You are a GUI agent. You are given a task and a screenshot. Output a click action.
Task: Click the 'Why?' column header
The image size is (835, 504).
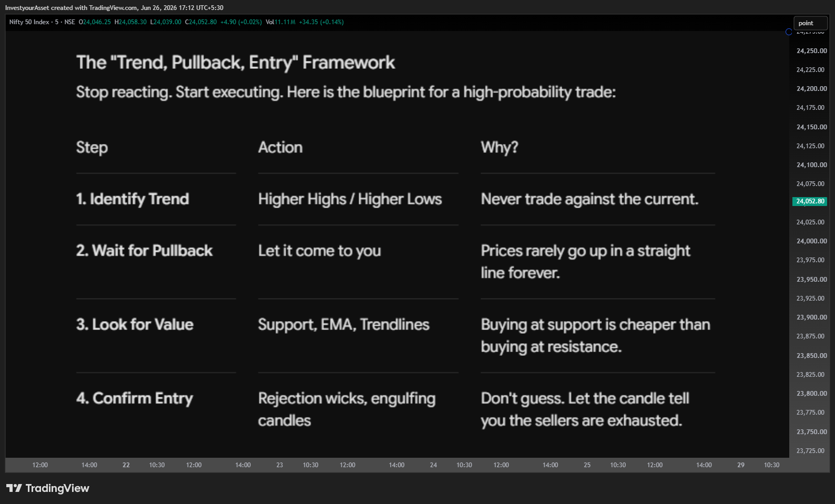500,148
